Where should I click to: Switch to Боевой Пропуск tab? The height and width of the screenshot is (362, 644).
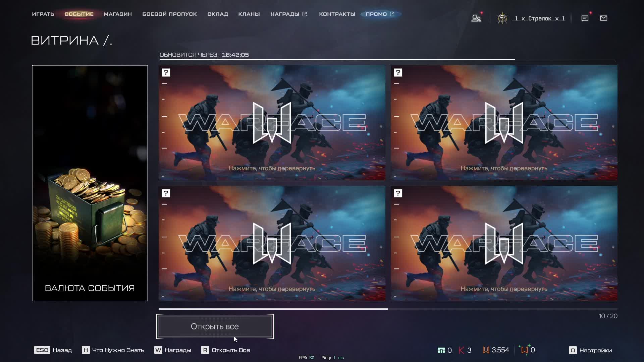(x=169, y=14)
